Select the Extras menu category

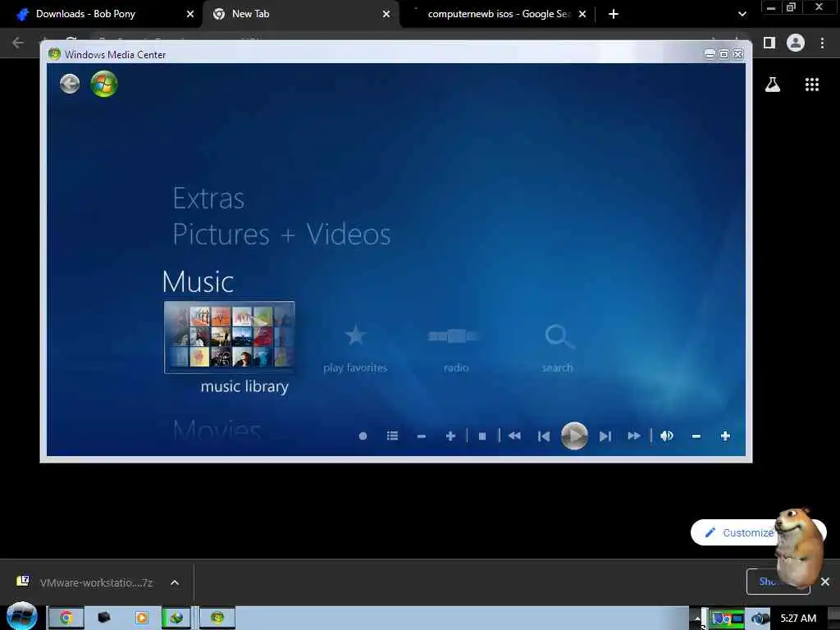pyautogui.click(x=208, y=199)
